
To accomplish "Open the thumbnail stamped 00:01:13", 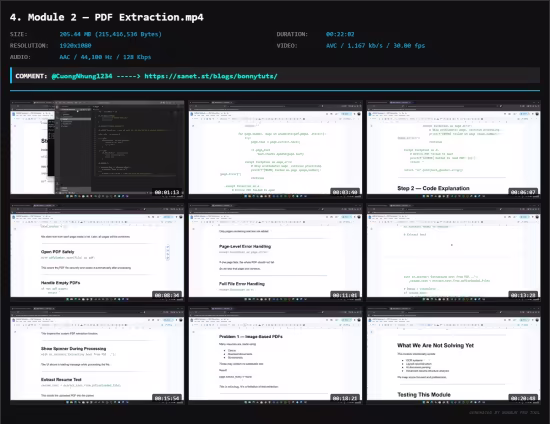I will (x=97, y=149).
